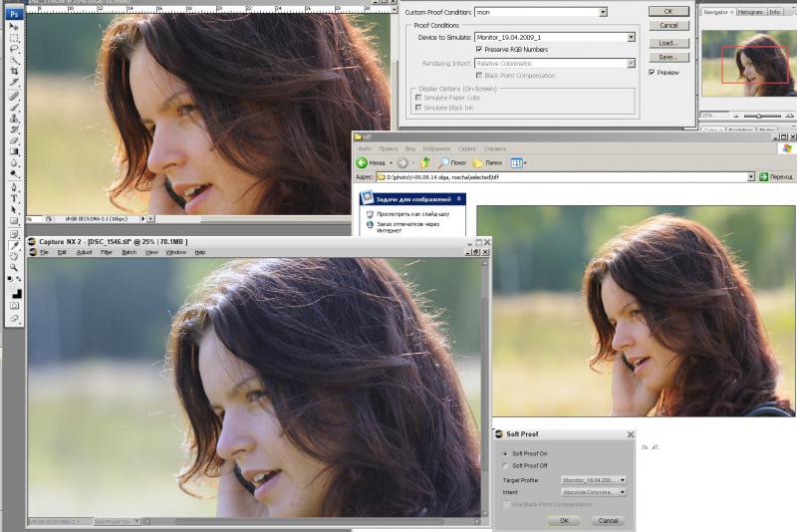The height and width of the screenshot is (532, 797).
Task: Toggle Preserve RGB Numbers checkbox
Action: point(479,49)
